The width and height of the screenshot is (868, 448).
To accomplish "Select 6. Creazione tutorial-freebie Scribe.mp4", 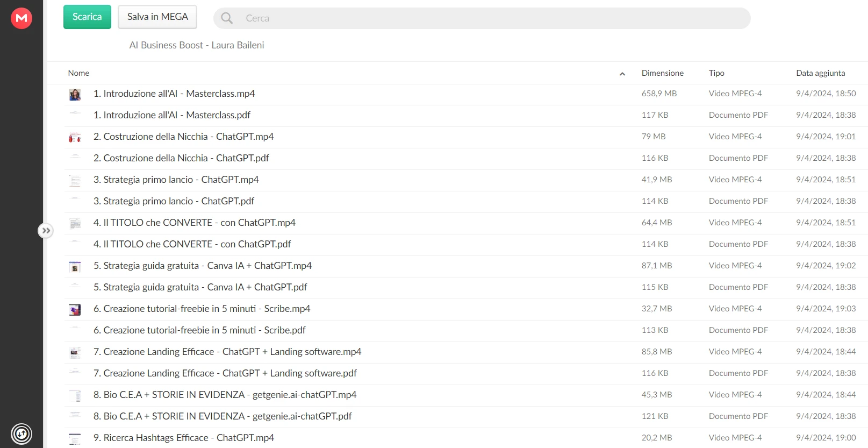I will 202,309.
